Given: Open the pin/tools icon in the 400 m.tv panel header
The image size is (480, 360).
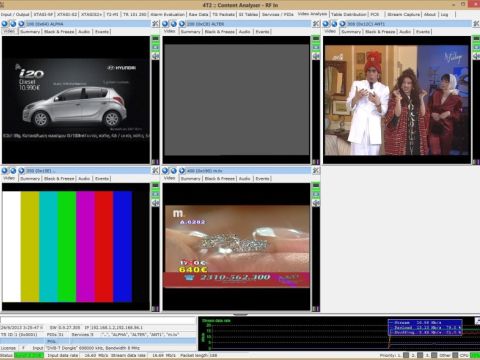Looking at the screenshot, I should (x=316, y=171).
